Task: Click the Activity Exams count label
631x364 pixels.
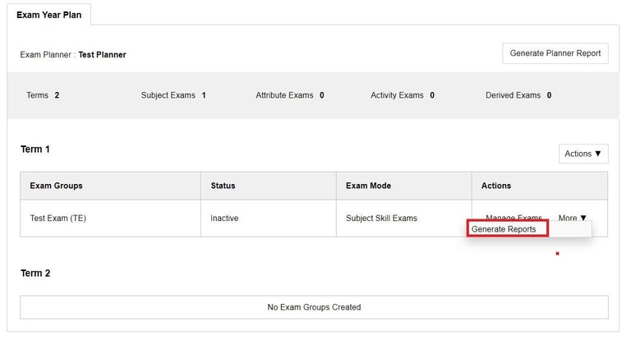Action: pos(403,95)
